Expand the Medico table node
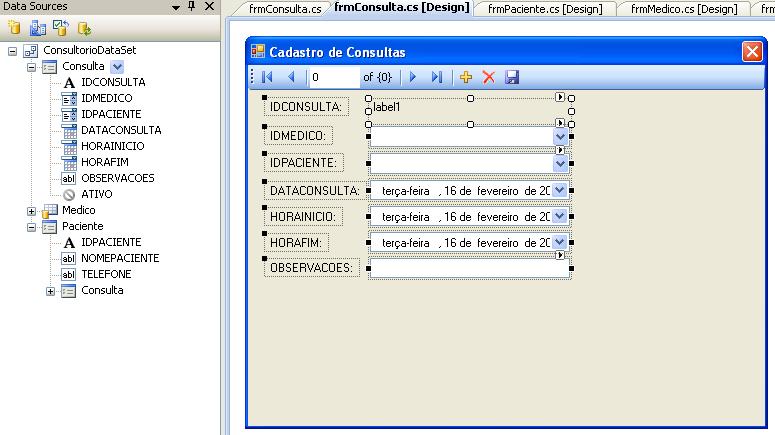Screen dimensions: 775x435 pyautogui.click(x=31, y=211)
